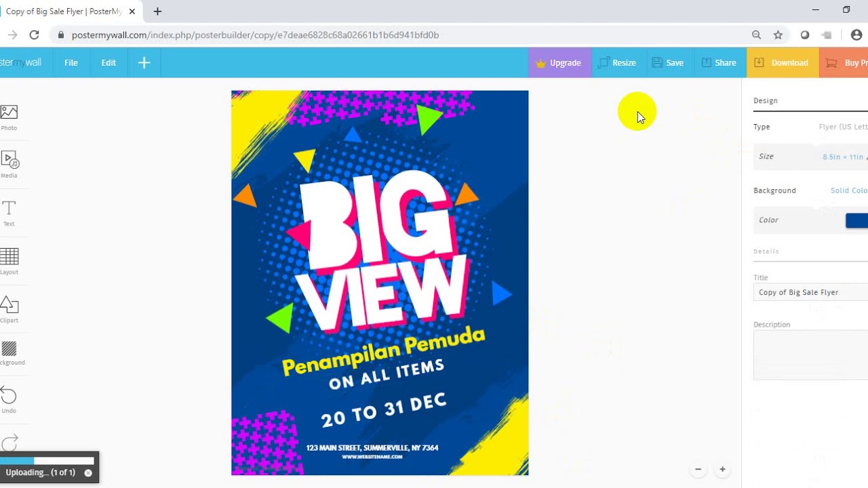
Task: Click the Title input field
Action: 810,292
